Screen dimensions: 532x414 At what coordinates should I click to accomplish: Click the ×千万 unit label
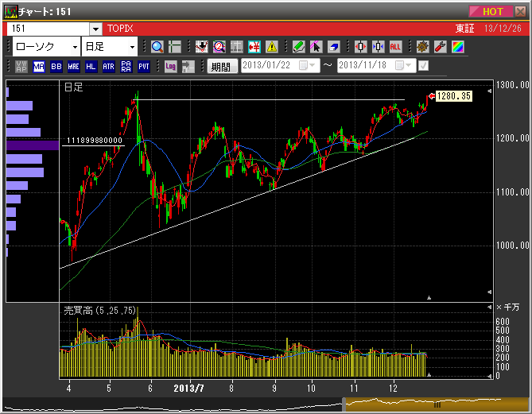click(x=508, y=308)
